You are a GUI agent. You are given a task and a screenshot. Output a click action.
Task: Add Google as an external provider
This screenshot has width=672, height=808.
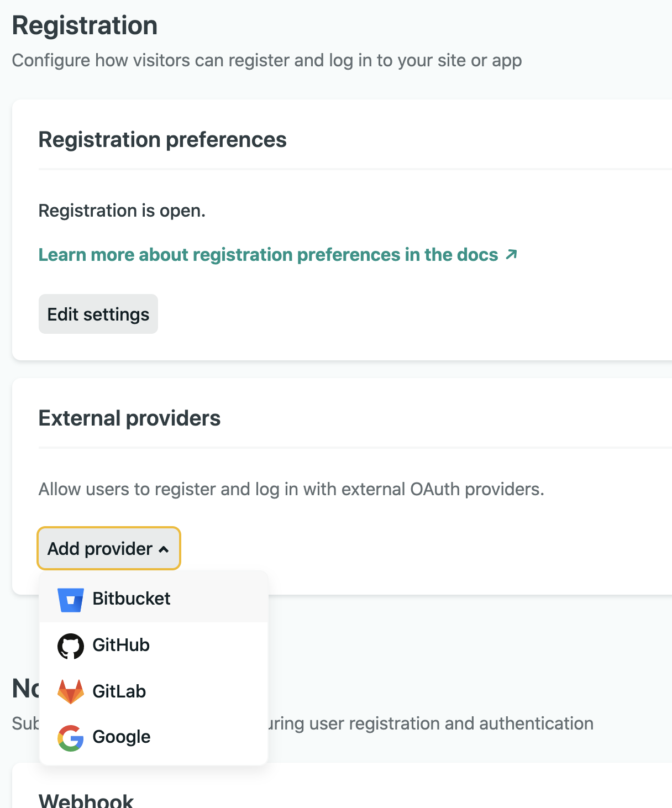122,737
